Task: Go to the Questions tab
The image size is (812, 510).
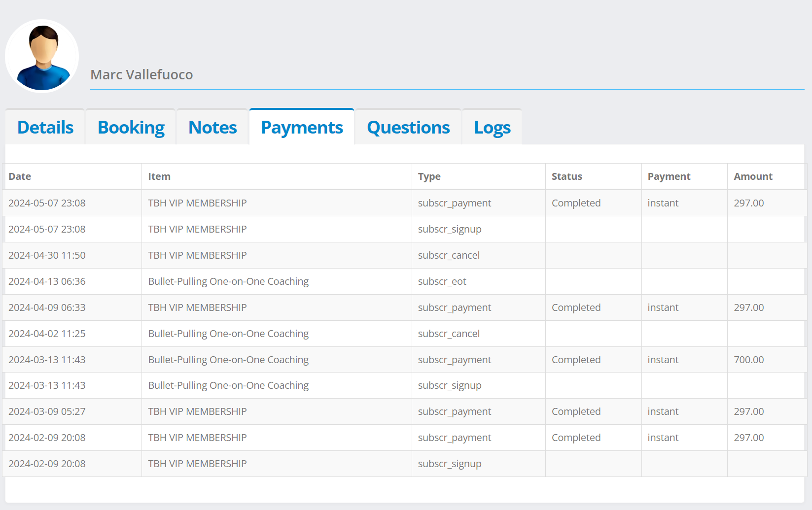Action: (x=408, y=128)
